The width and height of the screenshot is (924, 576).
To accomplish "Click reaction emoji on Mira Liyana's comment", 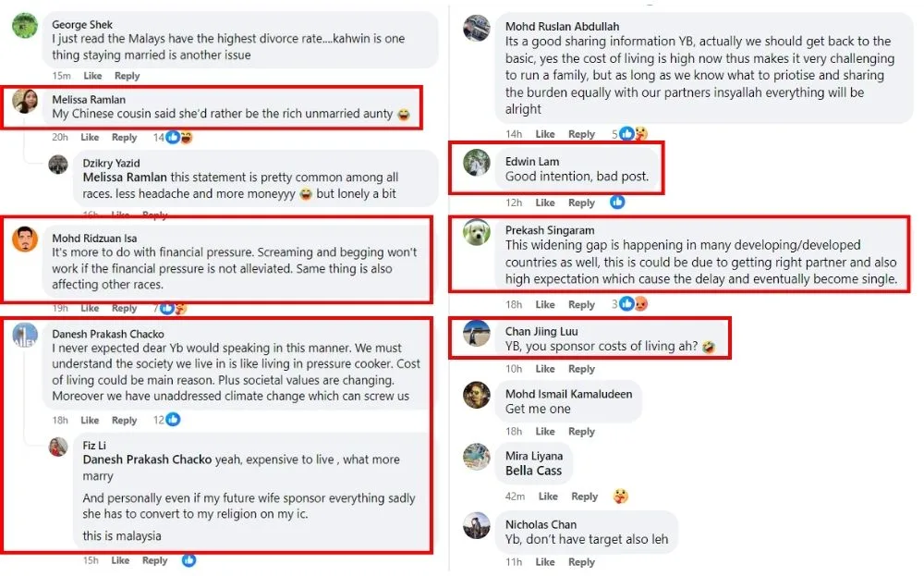I will [621, 496].
